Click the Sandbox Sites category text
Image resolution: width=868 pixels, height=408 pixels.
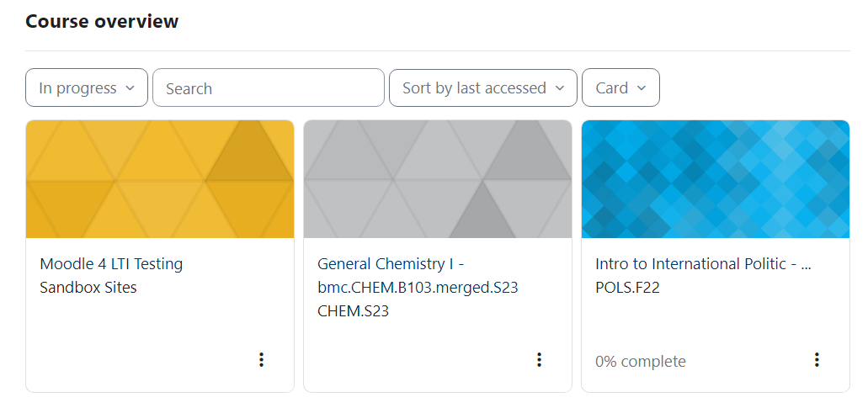(88, 288)
